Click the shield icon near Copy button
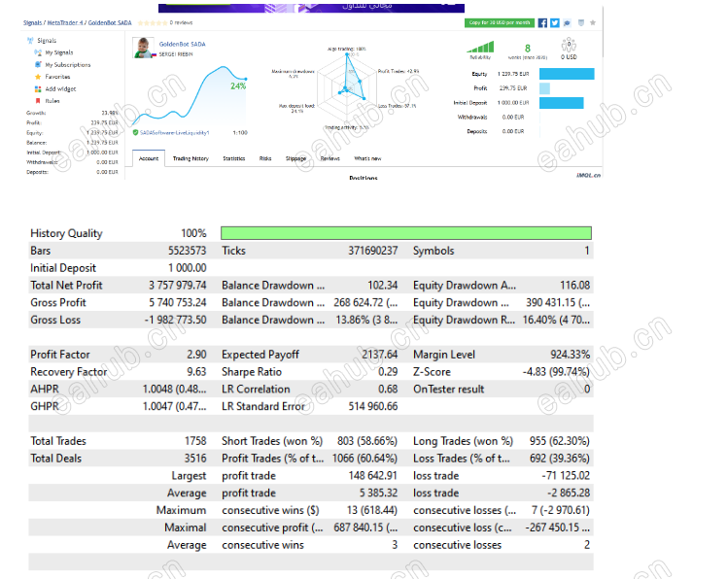The width and height of the screenshot is (728, 579). 581,22
